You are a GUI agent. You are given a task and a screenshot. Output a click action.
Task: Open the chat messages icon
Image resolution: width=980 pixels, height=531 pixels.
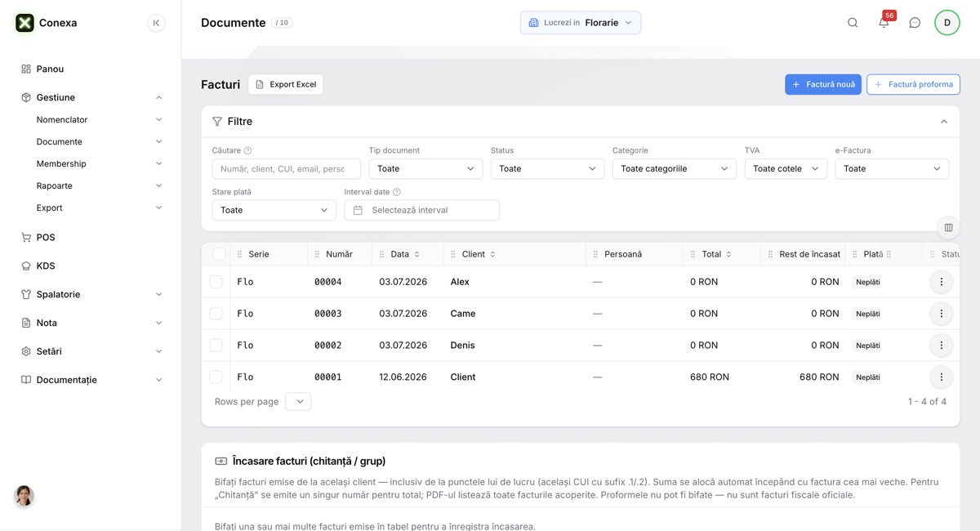pos(915,23)
